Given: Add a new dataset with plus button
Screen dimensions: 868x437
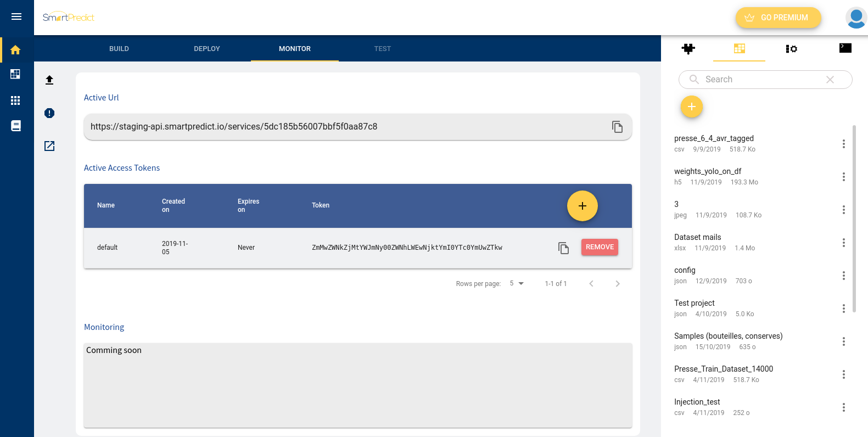Looking at the screenshot, I should pos(692,107).
